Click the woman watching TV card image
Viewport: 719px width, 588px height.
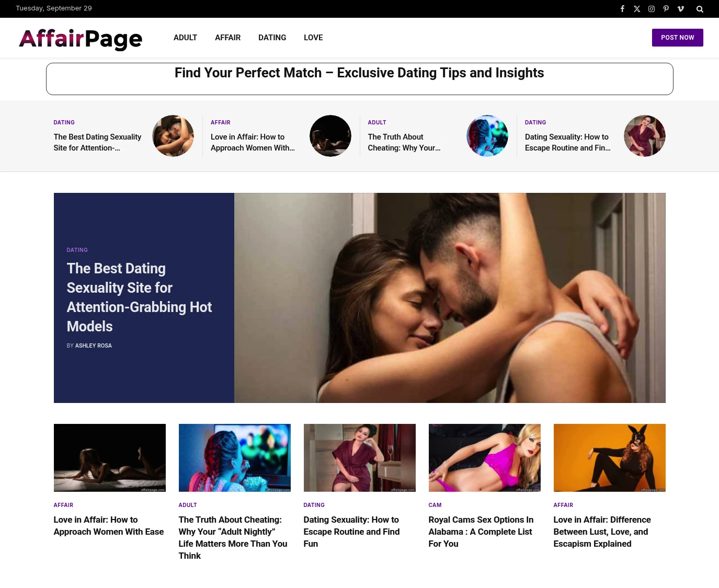(x=235, y=458)
